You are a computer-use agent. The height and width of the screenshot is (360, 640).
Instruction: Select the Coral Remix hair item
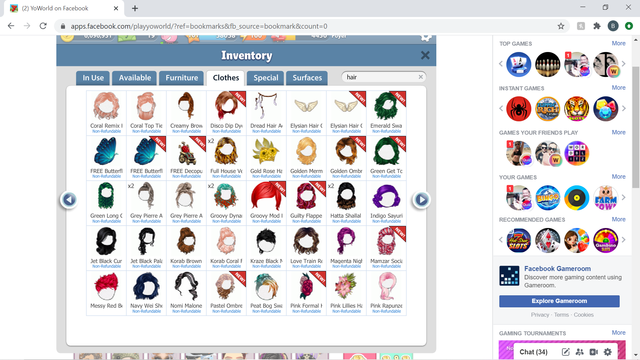(106, 112)
